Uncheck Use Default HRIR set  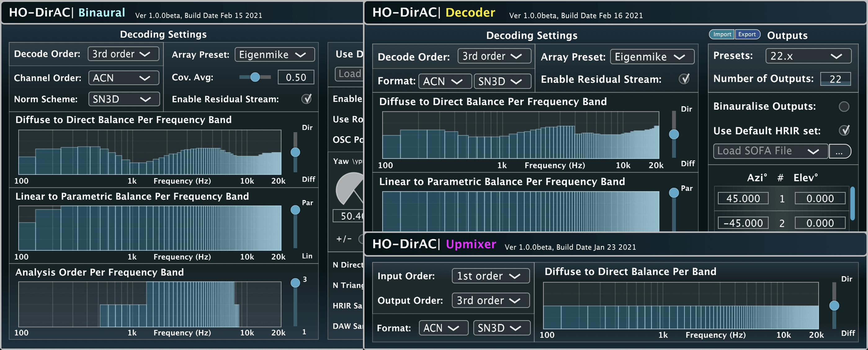pos(843,131)
